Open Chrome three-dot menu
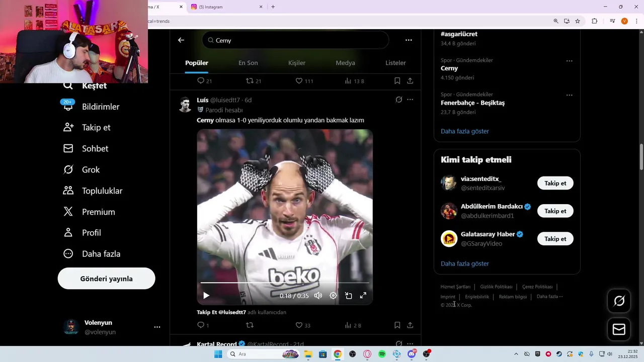 [637, 21]
